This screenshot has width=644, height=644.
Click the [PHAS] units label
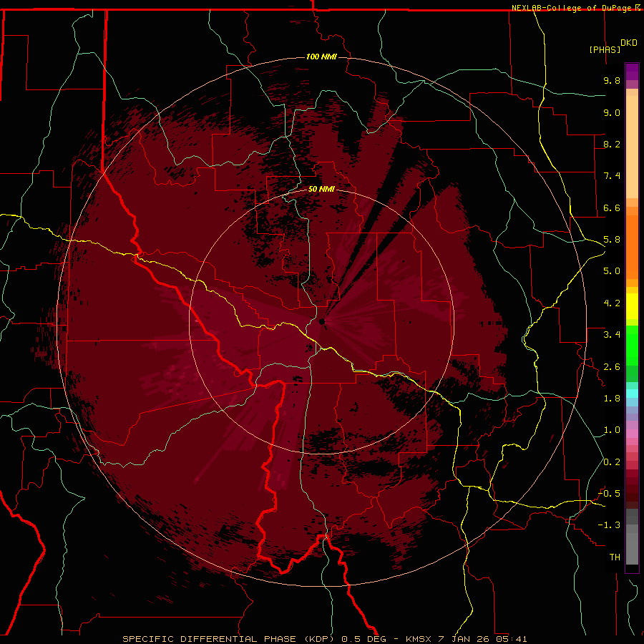[x=605, y=49]
